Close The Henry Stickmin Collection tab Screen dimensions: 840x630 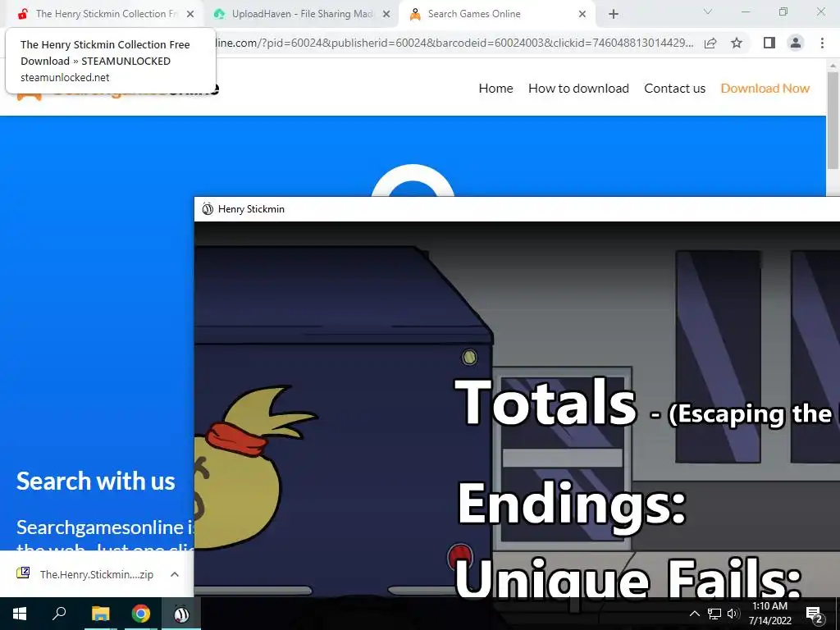coord(190,15)
